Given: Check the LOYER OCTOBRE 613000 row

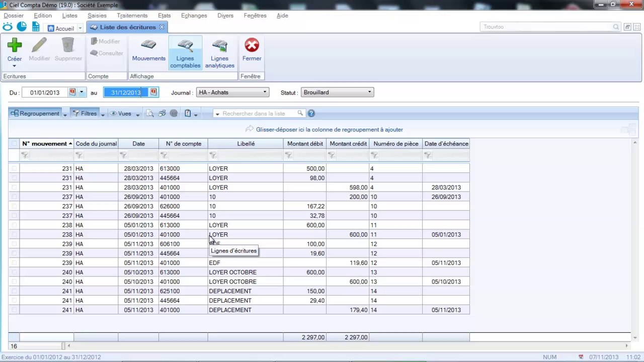Looking at the screenshot, I should [x=14, y=273].
